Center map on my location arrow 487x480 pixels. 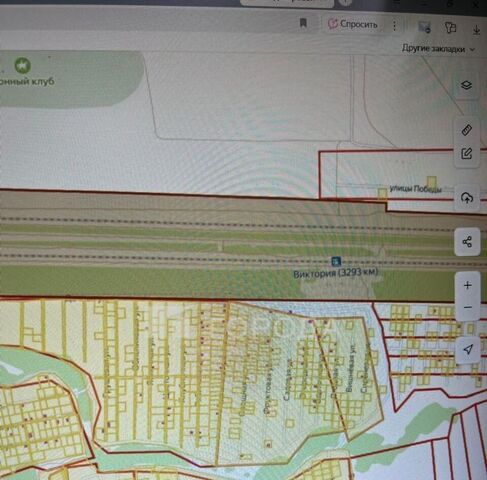pyautogui.click(x=468, y=349)
